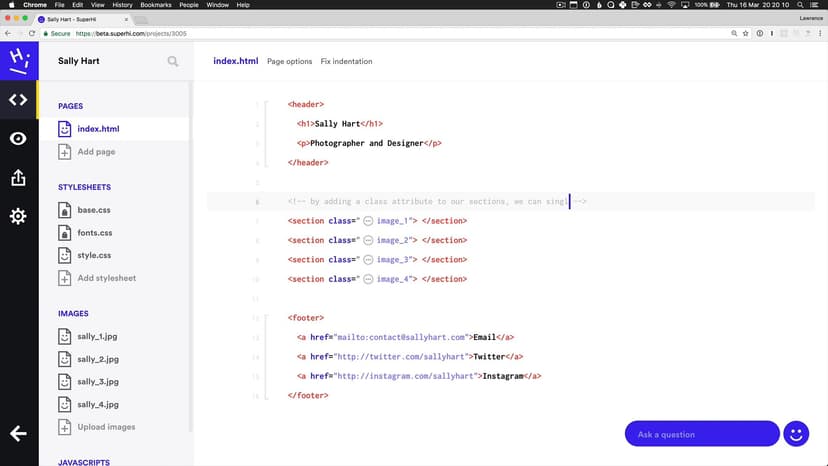The image size is (828, 466).
Task: Open the Page options menu
Action: 289,62
